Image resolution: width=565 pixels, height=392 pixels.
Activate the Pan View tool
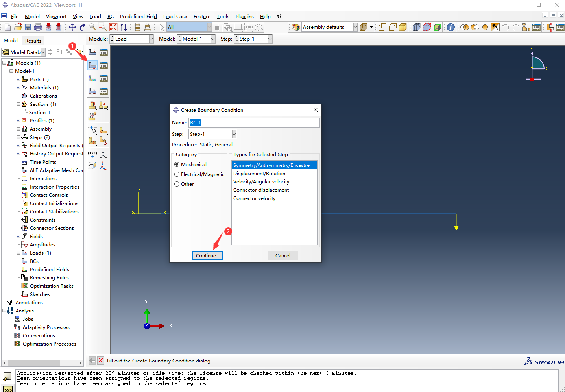(x=72, y=27)
